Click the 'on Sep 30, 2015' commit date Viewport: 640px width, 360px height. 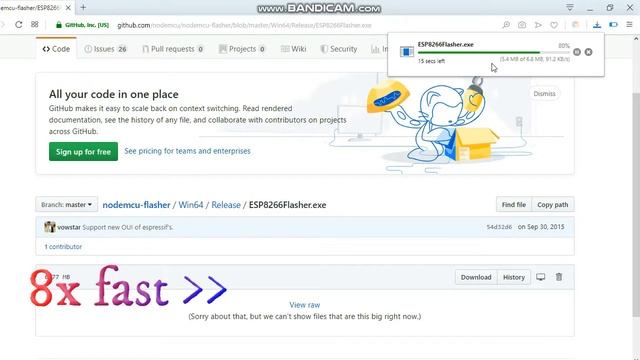[541, 227]
